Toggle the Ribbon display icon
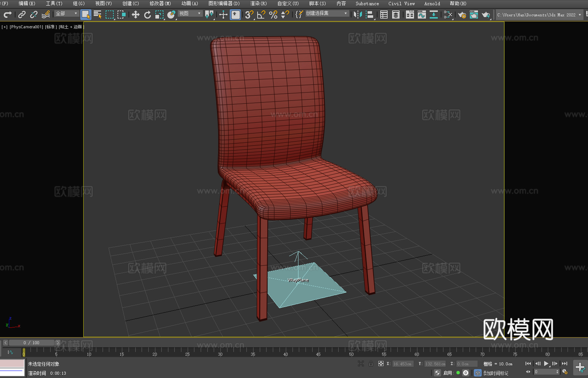This screenshot has height=378, width=588. coord(410,14)
